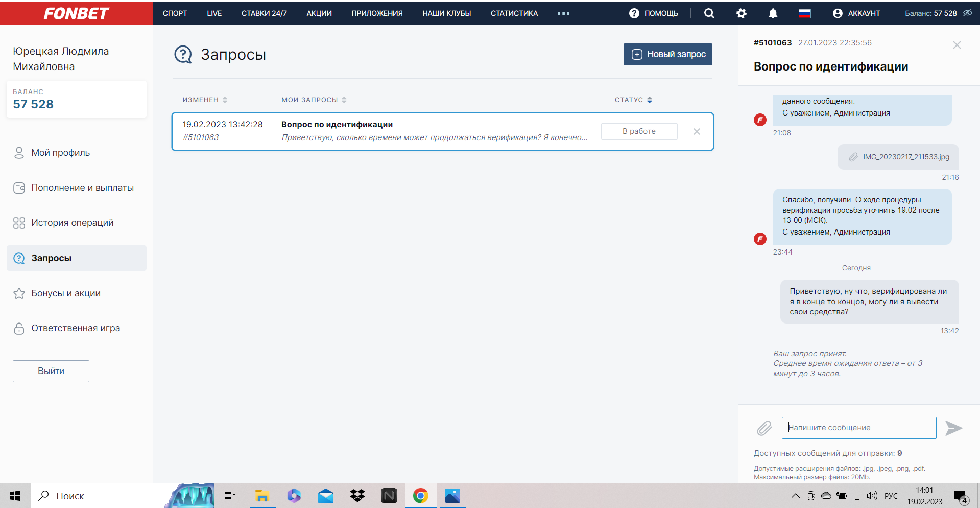Go to Пополнение и выплаты section
The width and height of the screenshot is (980, 508).
coord(82,188)
